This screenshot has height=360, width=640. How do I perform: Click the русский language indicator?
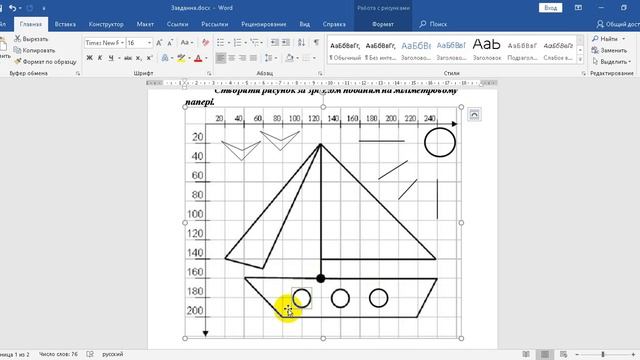[x=112, y=354]
